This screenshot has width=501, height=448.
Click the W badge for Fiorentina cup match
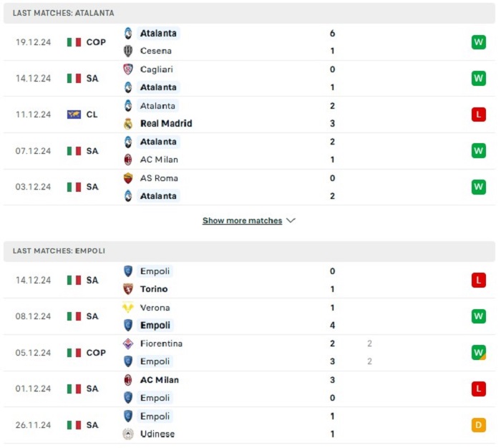478,352
